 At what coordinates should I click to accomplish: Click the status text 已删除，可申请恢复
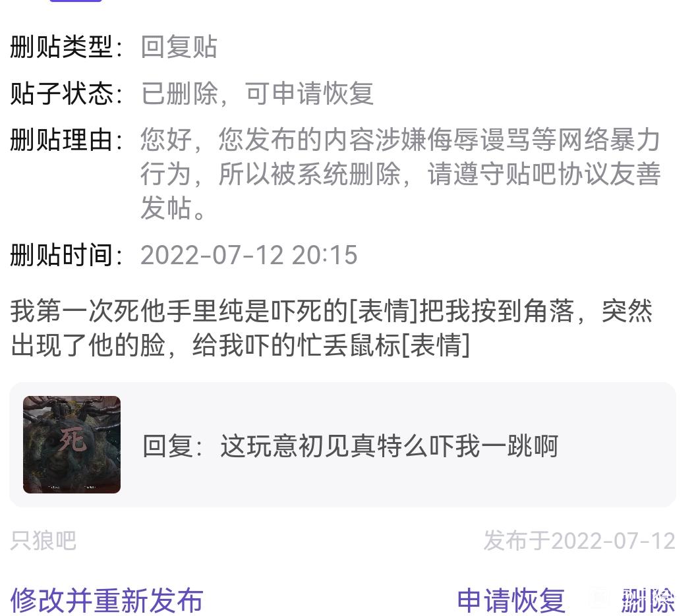[x=257, y=93]
